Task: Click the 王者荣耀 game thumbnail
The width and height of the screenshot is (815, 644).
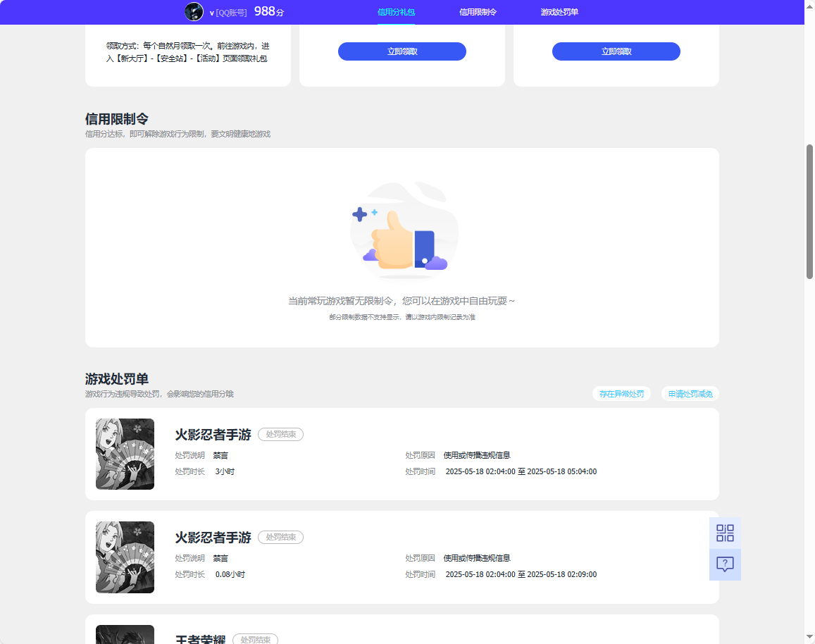Action: coord(125,634)
